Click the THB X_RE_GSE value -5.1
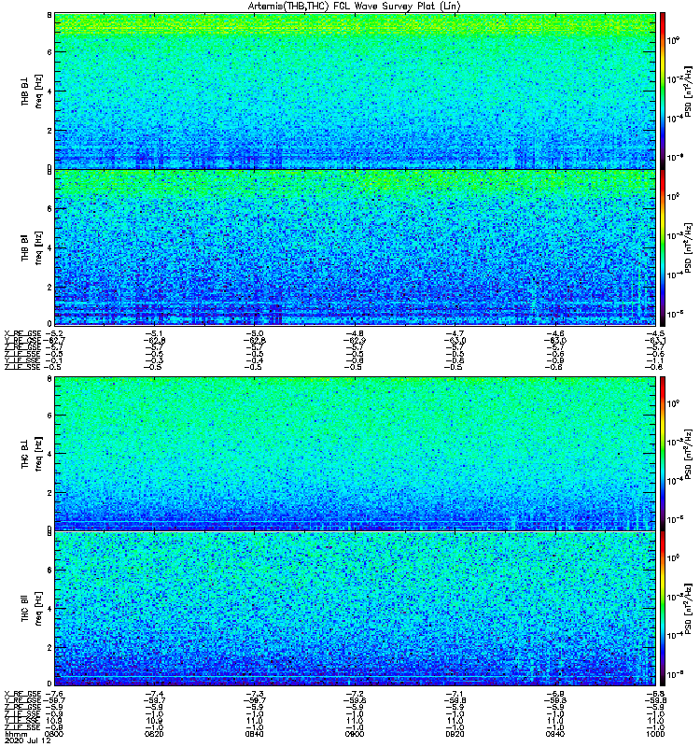Screen dimensions: 700x747 click(154, 333)
